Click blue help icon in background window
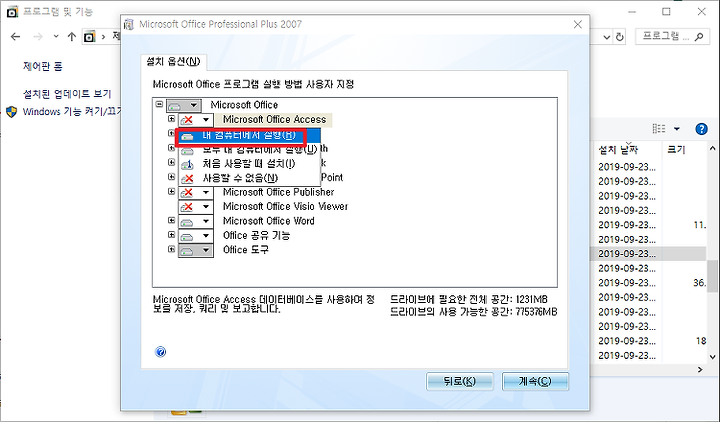This screenshot has width=720, height=422. [701, 129]
